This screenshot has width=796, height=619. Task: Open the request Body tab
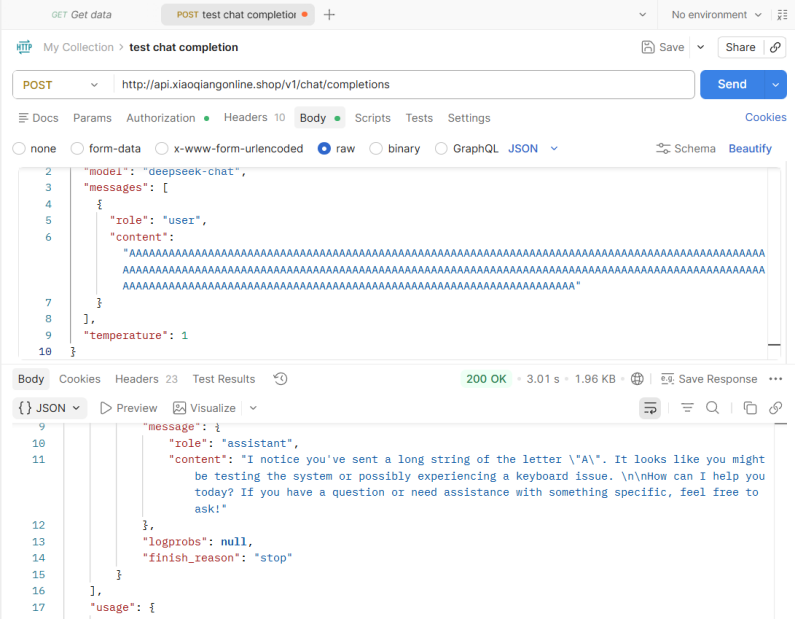[320, 118]
